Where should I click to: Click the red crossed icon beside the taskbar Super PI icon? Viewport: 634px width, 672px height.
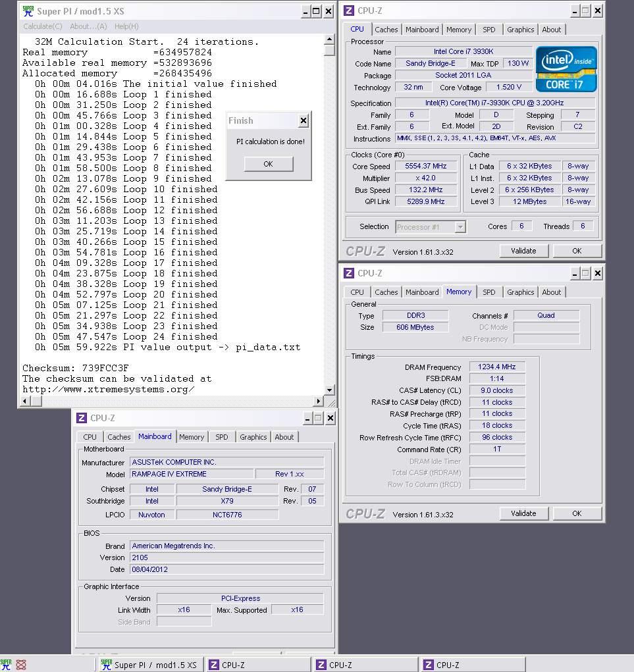point(21,665)
